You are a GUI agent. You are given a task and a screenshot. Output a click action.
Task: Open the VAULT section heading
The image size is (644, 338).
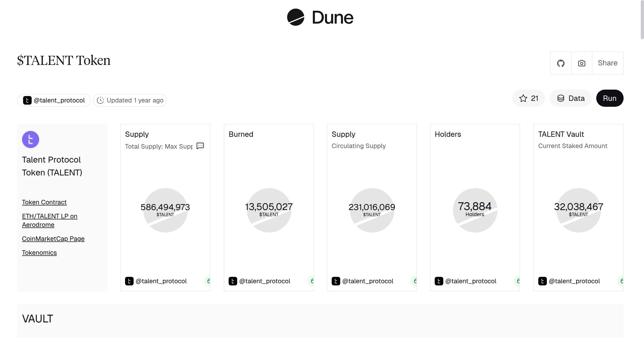[x=38, y=319]
